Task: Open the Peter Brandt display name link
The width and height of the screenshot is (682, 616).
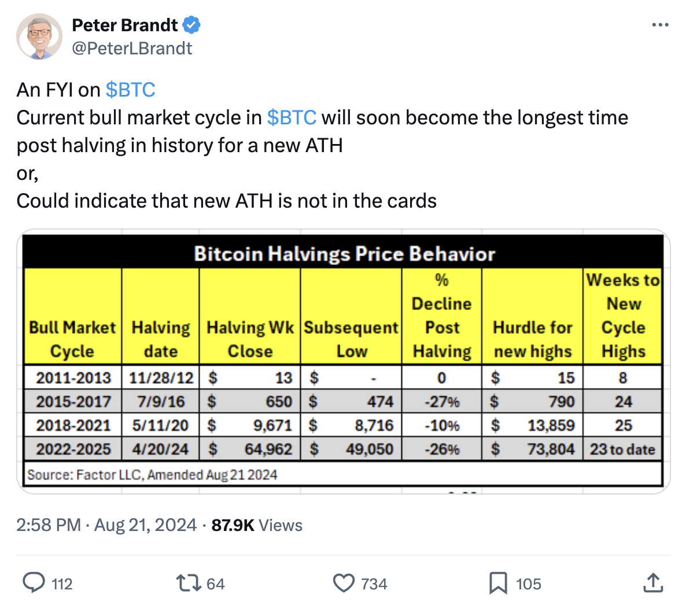Action: point(125,25)
